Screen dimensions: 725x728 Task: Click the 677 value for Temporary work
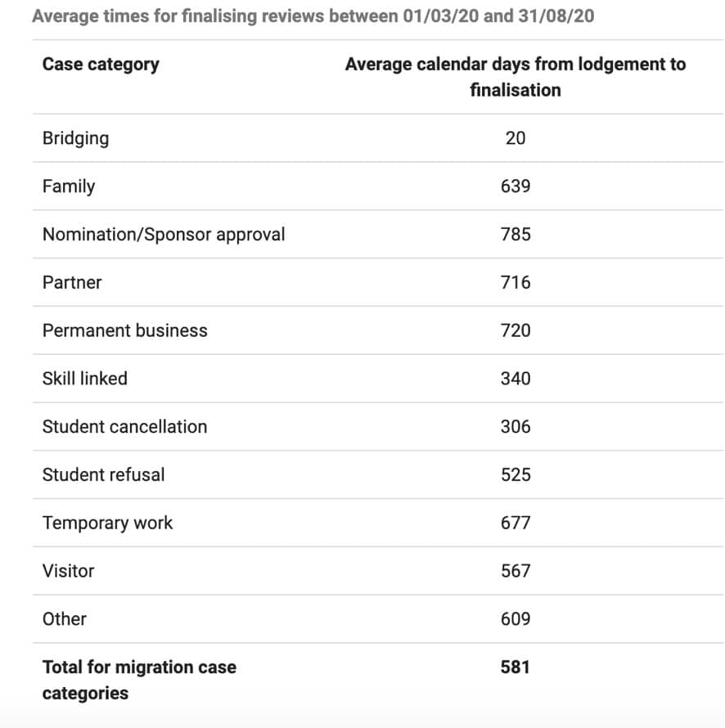[x=516, y=524]
